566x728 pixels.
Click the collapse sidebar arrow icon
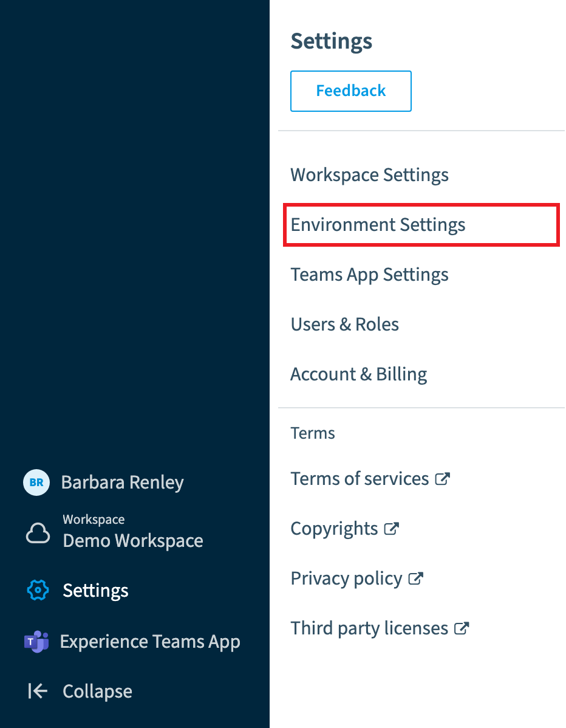tap(38, 691)
